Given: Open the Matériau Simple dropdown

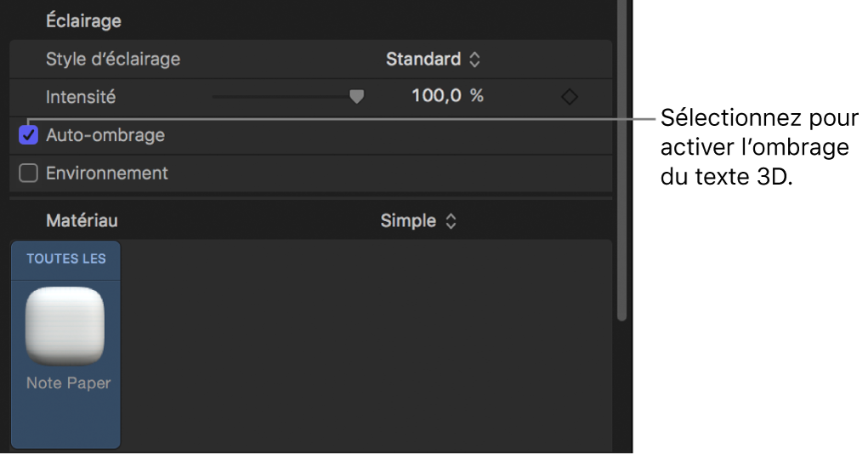Looking at the screenshot, I should (418, 221).
